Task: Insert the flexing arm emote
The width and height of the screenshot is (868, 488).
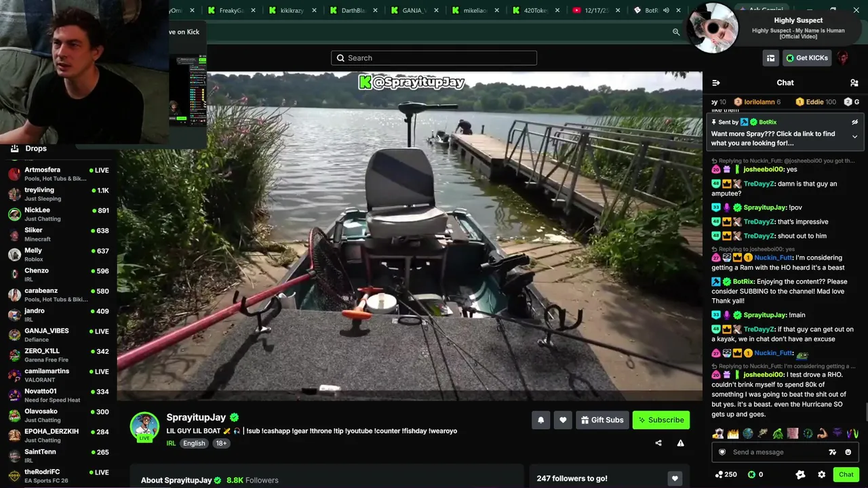Action: tap(822, 433)
